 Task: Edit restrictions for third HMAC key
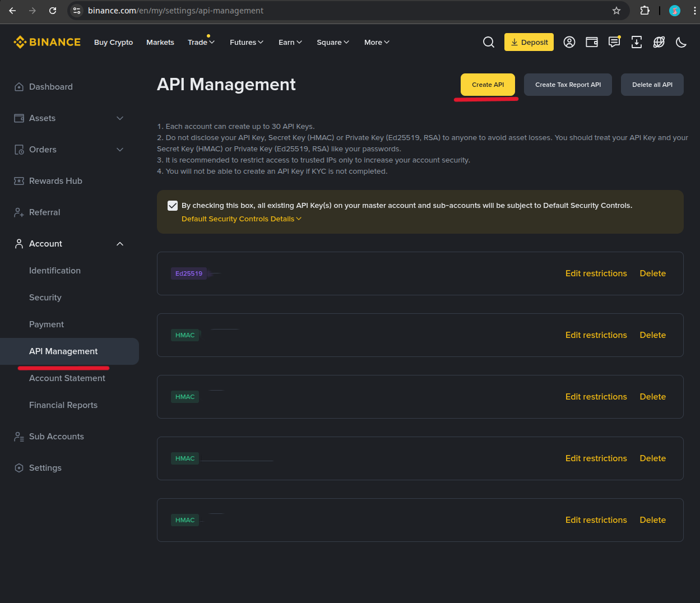[596, 458]
